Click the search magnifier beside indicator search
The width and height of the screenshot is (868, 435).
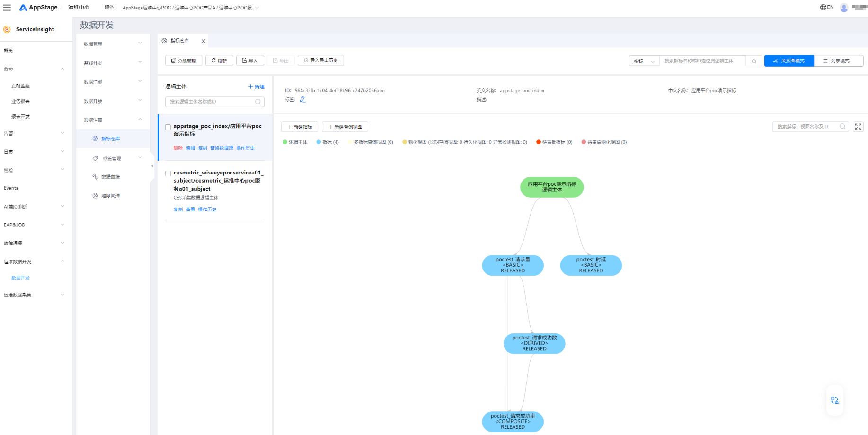(754, 61)
